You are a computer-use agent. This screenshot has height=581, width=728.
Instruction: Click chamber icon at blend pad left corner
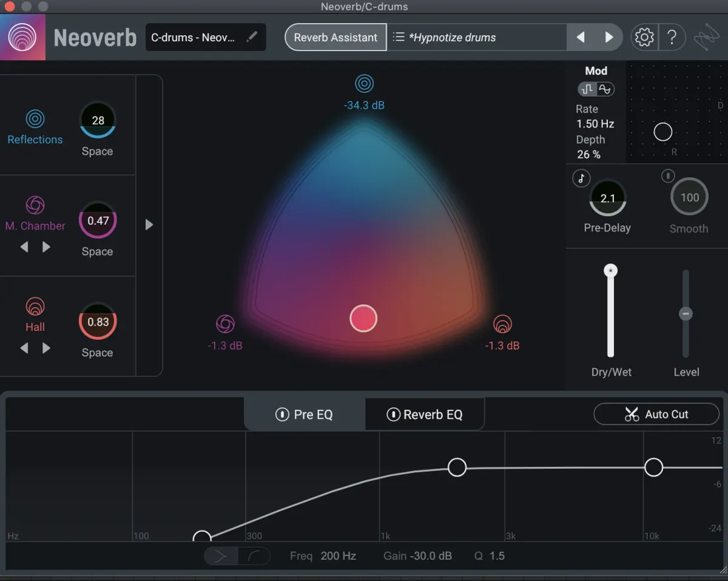click(225, 324)
